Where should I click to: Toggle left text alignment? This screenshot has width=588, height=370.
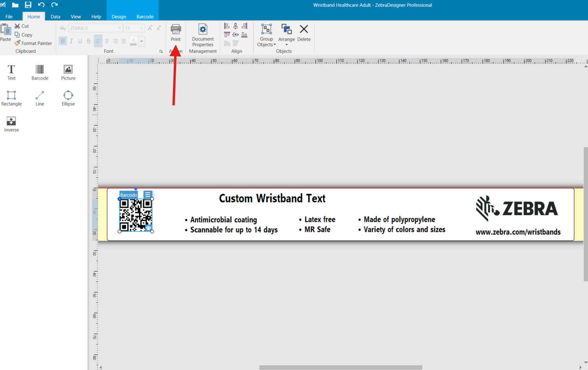[98, 41]
